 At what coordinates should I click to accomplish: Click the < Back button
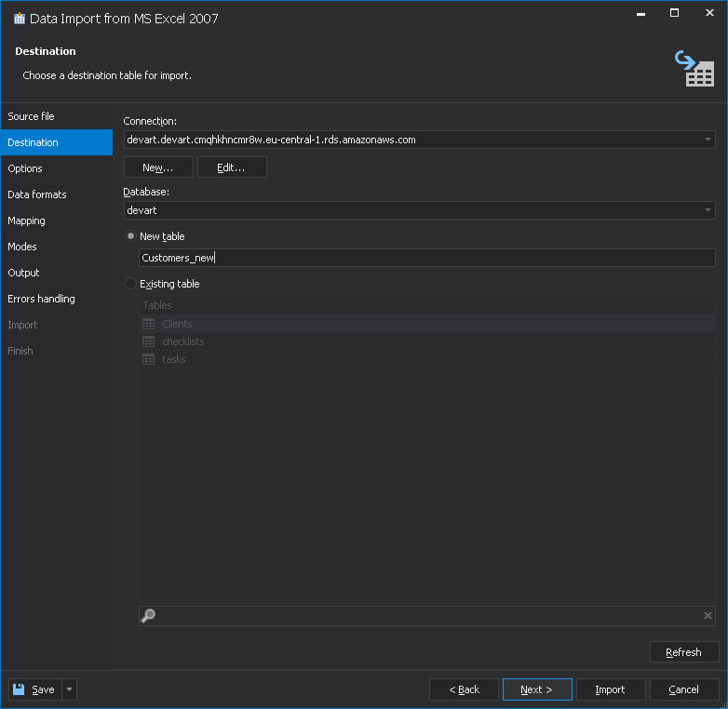pyautogui.click(x=464, y=689)
